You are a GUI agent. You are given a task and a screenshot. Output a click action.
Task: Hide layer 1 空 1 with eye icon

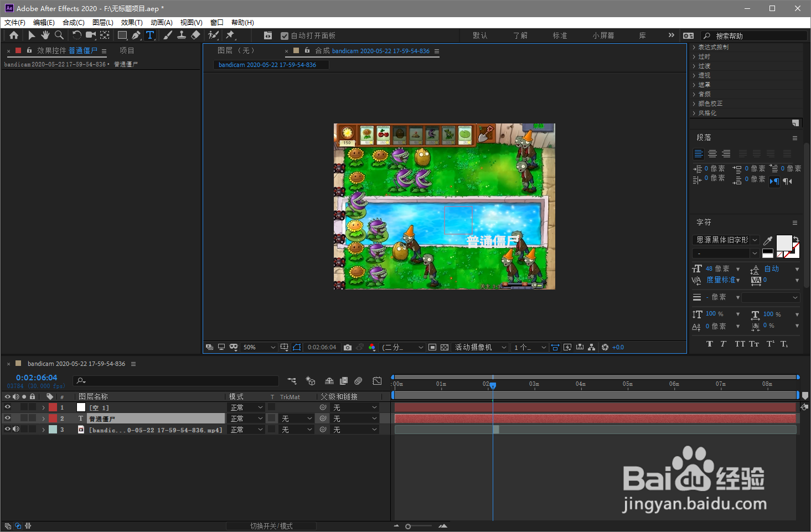pyautogui.click(x=7, y=407)
